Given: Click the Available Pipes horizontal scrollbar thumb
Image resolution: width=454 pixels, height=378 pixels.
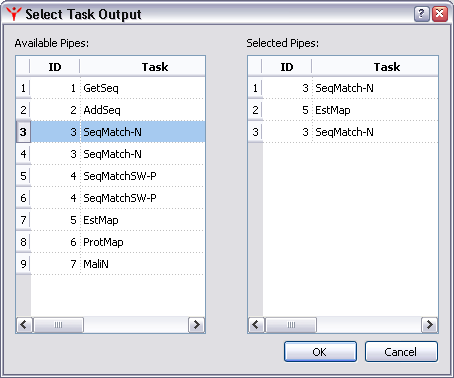Looking at the screenshot, I should (x=58, y=325).
